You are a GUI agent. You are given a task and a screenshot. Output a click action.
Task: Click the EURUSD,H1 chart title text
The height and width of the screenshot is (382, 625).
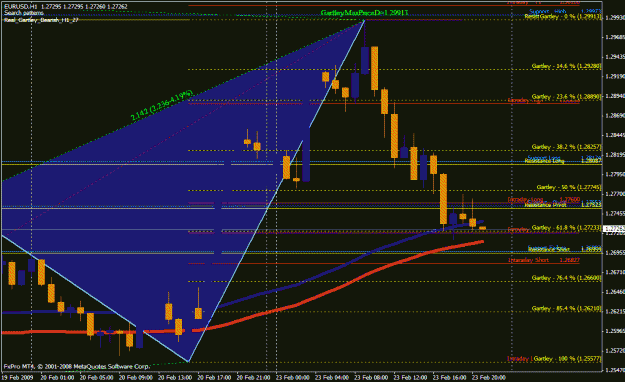pos(66,6)
